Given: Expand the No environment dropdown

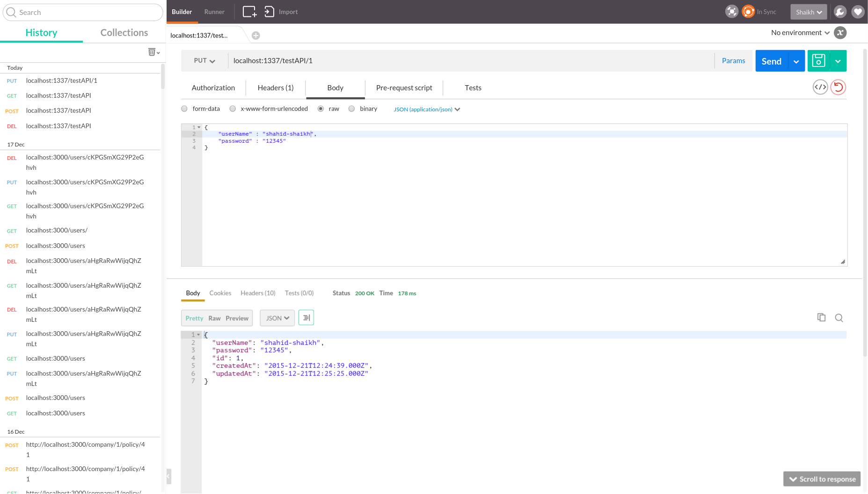Looking at the screenshot, I should coord(800,33).
